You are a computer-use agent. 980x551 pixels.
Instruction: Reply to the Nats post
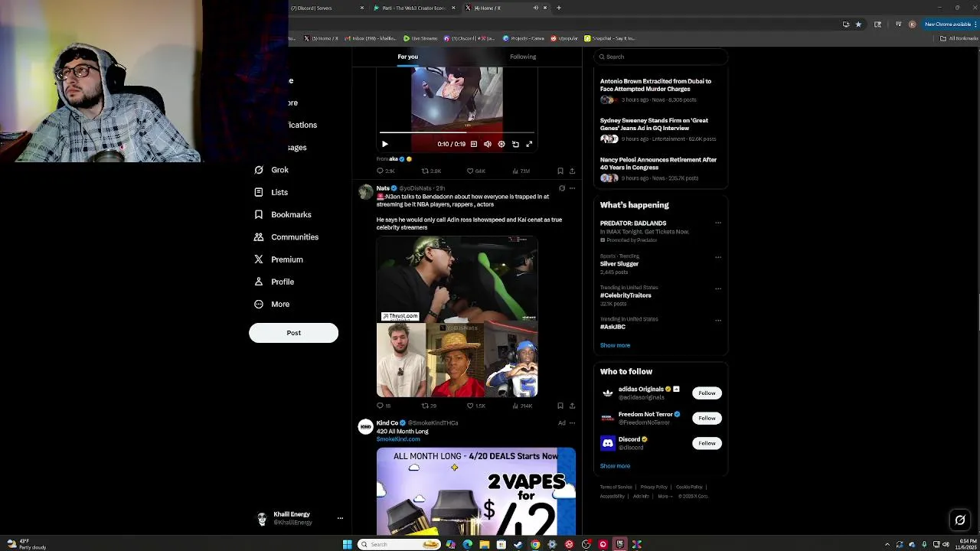pos(384,406)
